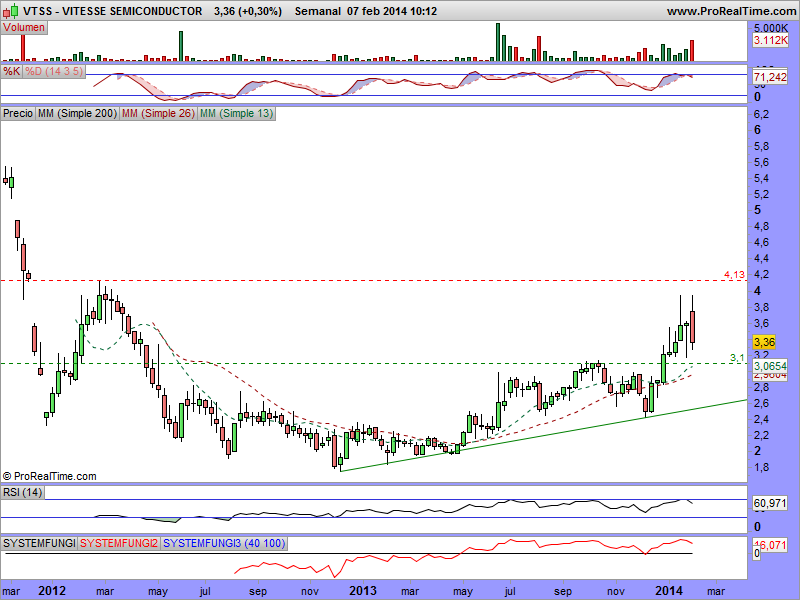Click the red SYSTEMFUNGI2 label
The width and height of the screenshot is (800, 600).
[x=119, y=543]
